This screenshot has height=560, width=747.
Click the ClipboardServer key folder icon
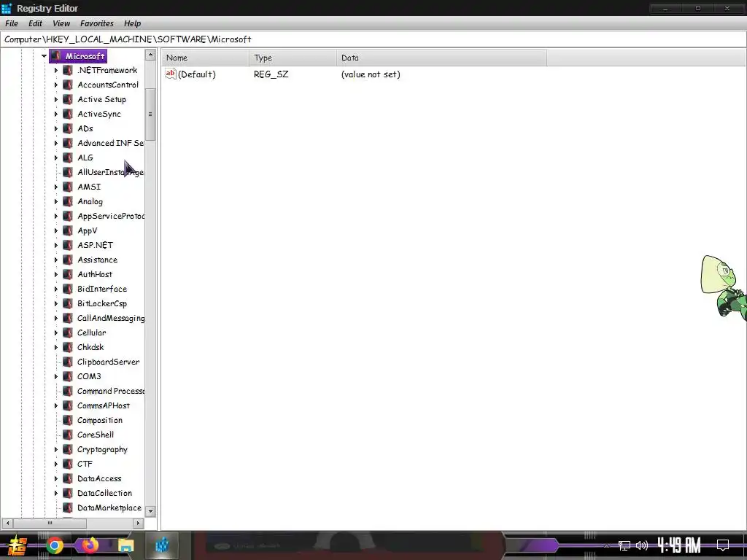(68, 362)
